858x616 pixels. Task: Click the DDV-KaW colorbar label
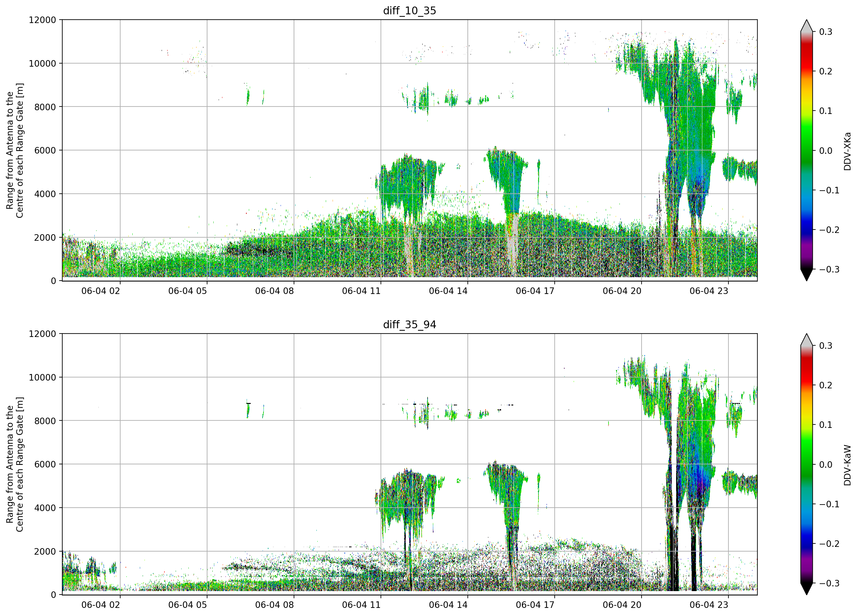click(847, 465)
